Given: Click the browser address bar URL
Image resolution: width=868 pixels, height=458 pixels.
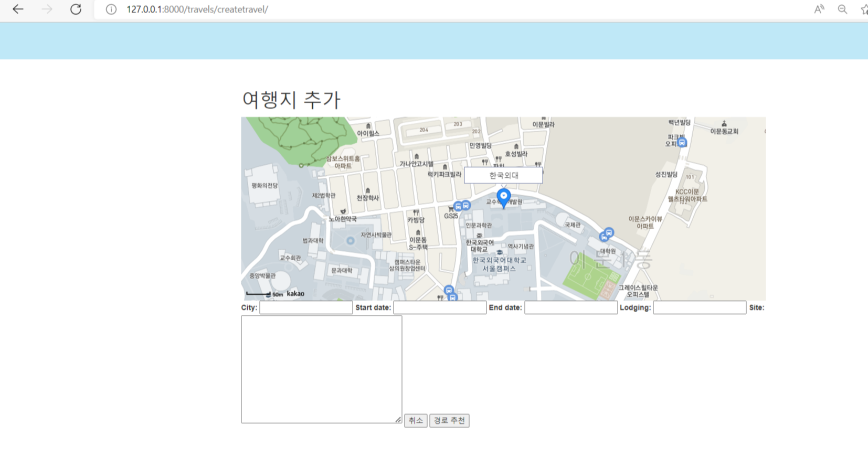Looking at the screenshot, I should (197, 9).
